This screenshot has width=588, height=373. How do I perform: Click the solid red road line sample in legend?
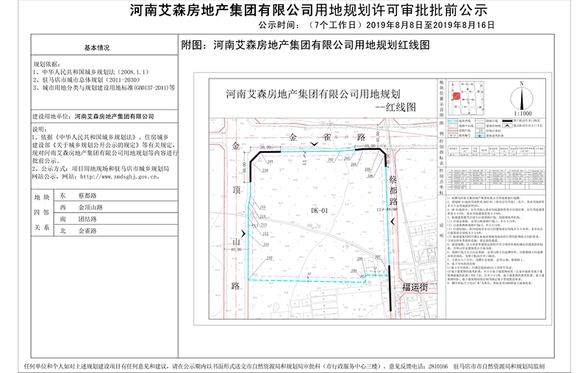click(x=453, y=130)
